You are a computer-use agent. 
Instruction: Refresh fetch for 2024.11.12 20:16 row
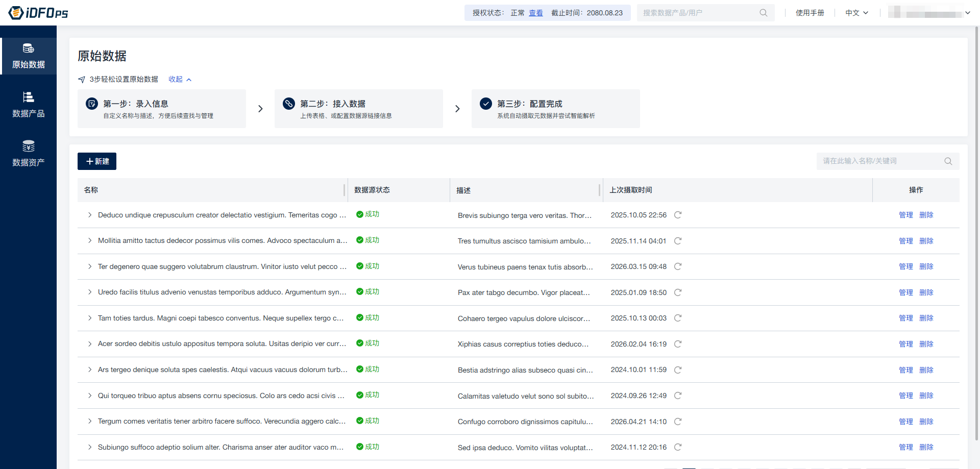click(x=678, y=447)
